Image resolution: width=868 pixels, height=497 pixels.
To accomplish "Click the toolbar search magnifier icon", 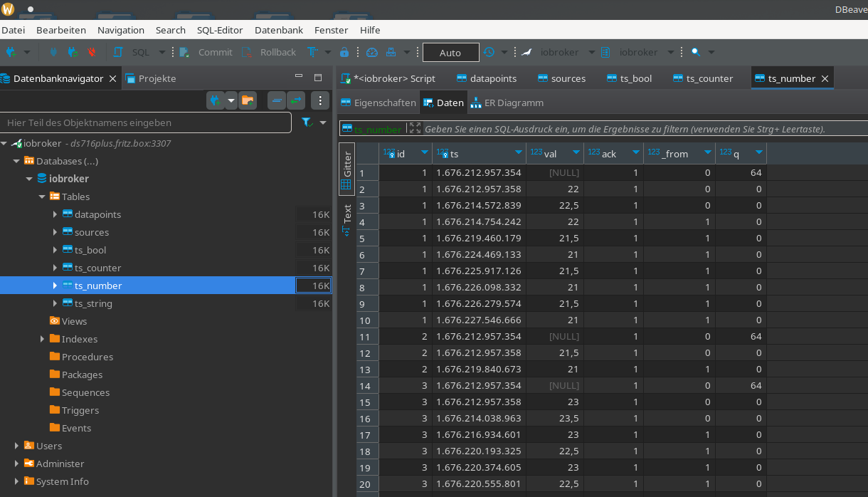I will click(695, 52).
